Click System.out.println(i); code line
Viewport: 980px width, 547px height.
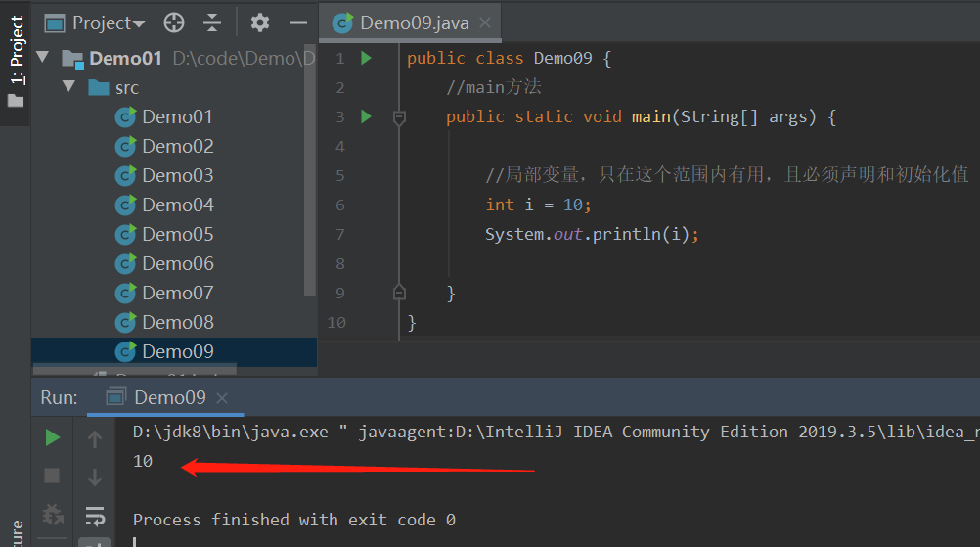click(x=592, y=235)
